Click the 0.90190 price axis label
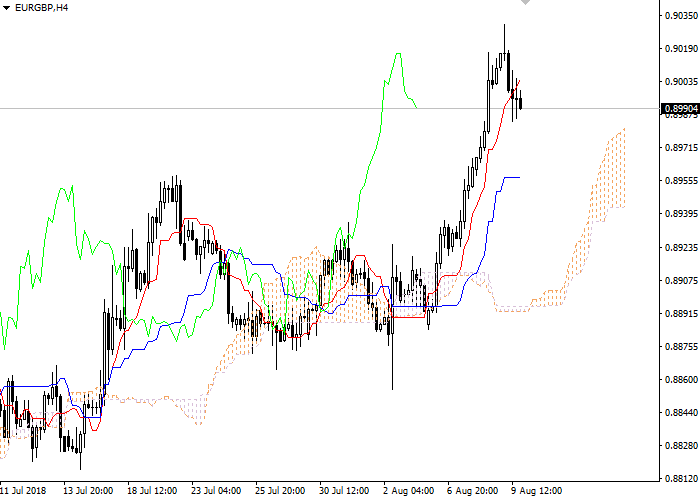 point(681,49)
